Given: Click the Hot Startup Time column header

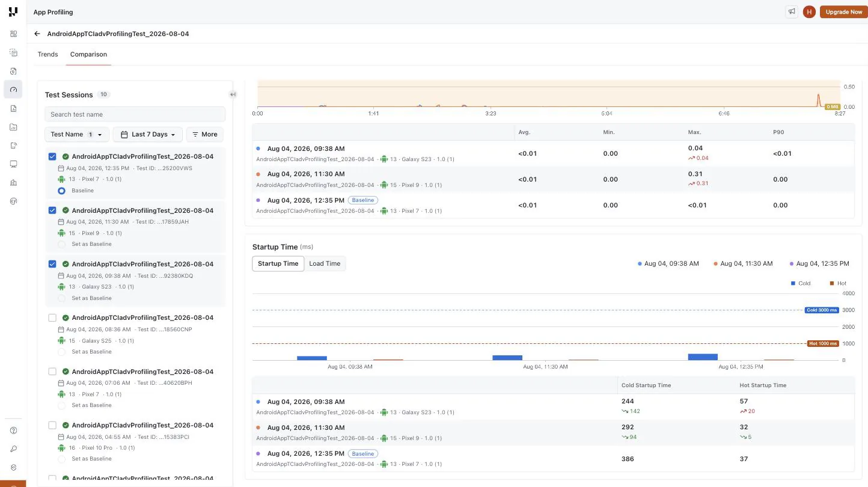Looking at the screenshot, I should pyautogui.click(x=763, y=385).
